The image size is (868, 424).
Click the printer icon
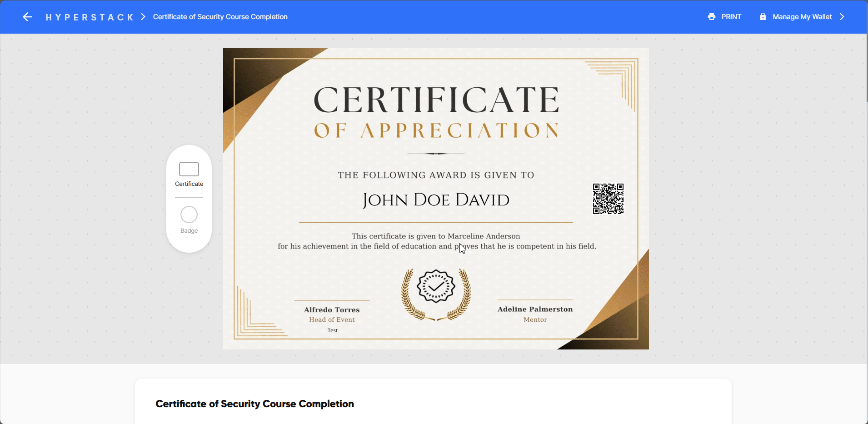(x=712, y=17)
